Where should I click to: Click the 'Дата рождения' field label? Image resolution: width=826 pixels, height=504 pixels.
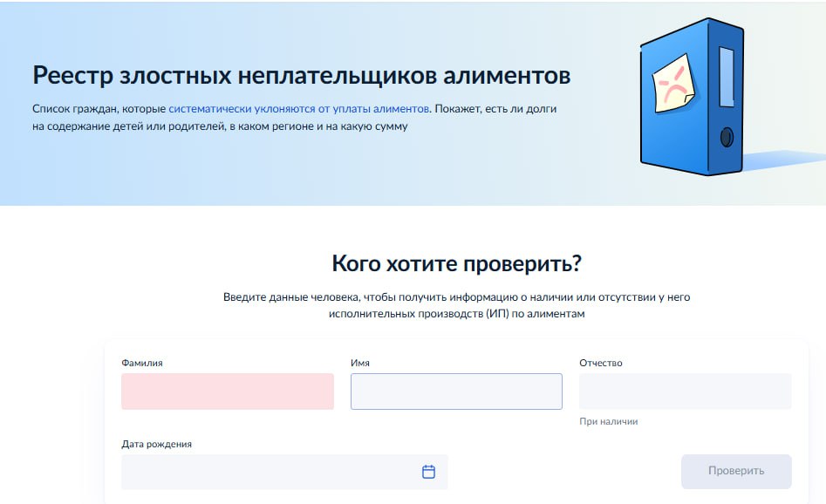pos(156,444)
